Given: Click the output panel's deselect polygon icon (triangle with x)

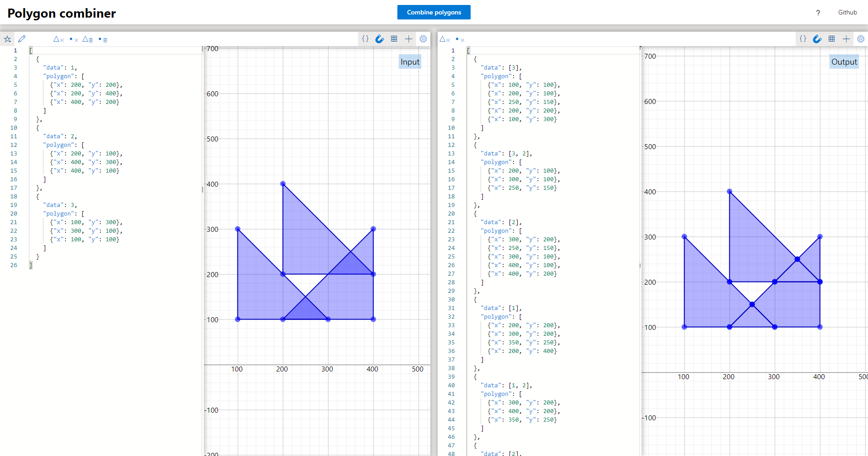Looking at the screenshot, I should 445,39.
